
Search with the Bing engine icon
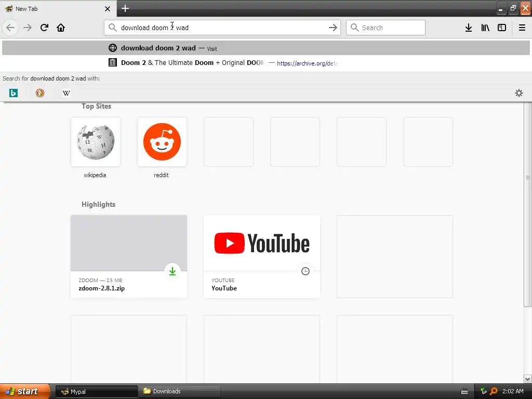[13, 93]
